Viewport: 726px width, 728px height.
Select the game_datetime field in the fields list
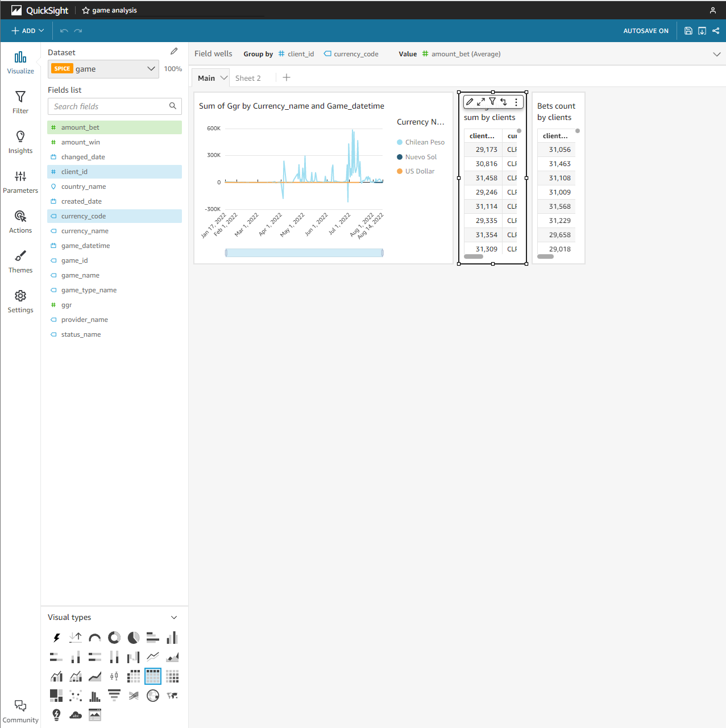[115, 246]
